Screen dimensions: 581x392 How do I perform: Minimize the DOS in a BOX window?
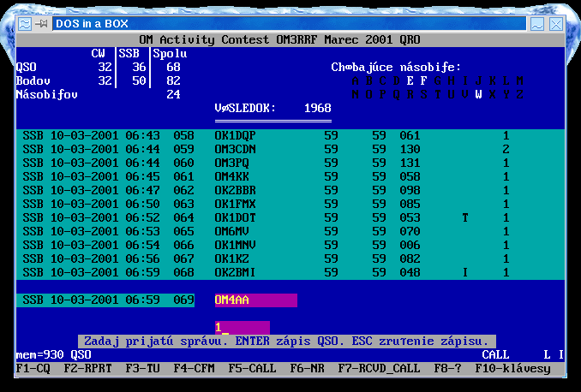tap(536, 24)
